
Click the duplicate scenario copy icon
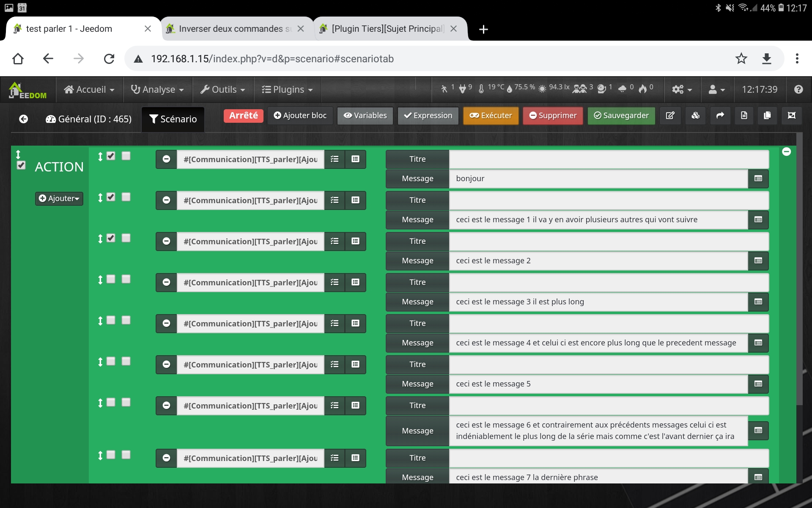click(x=767, y=116)
